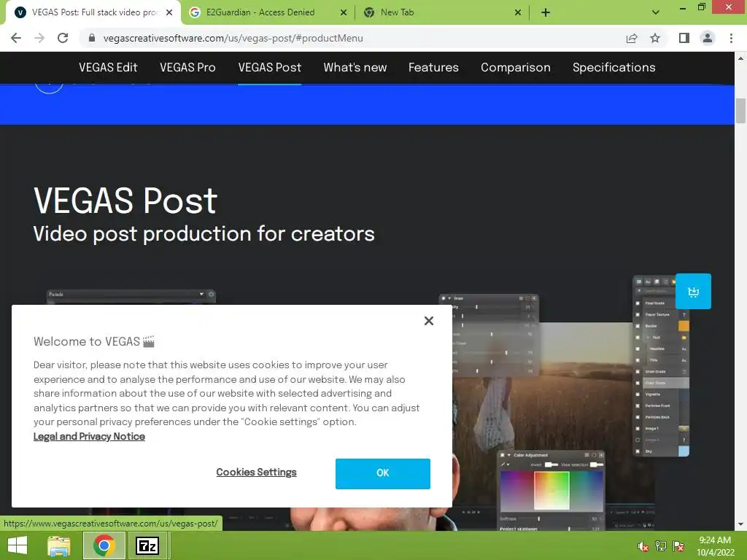Click scrollbar down arrow
Viewport: 747px width, 560px height.
pyautogui.click(x=740, y=524)
